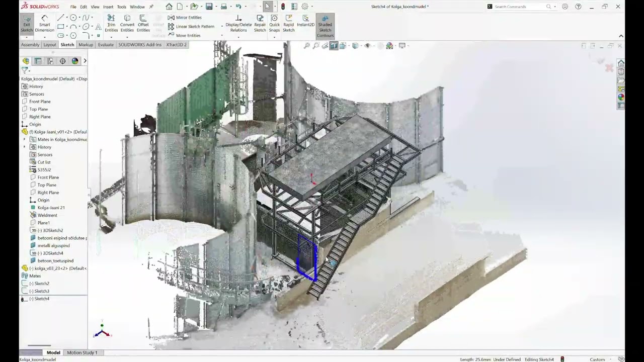Open the ConfigurationManager tab
This screenshot has height=362, width=644.
click(x=50, y=61)
